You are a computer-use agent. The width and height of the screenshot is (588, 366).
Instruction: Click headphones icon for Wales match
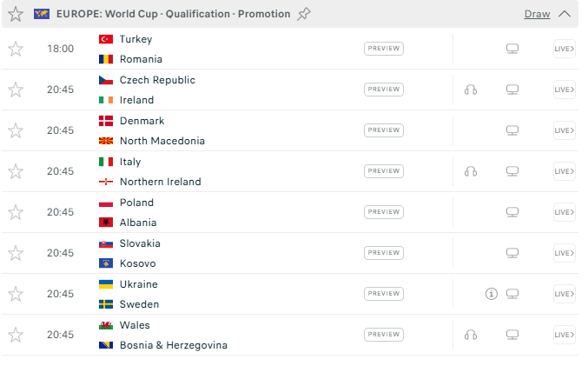pos(471,335)
